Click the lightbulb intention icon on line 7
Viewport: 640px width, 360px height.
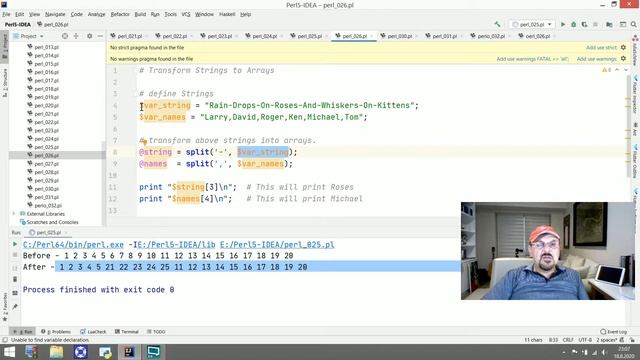pyautogui.click(x=144, y=142)
